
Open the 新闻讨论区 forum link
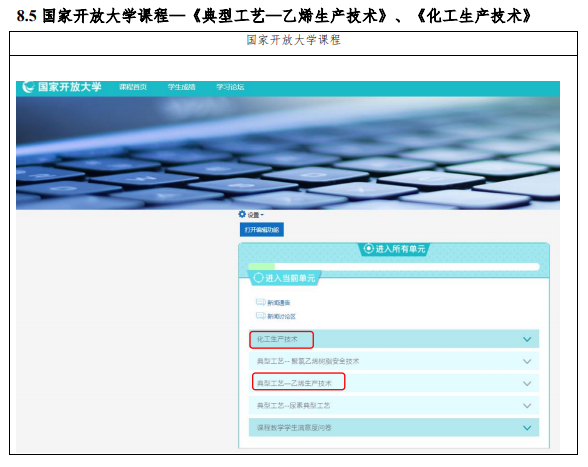point(281,316)
